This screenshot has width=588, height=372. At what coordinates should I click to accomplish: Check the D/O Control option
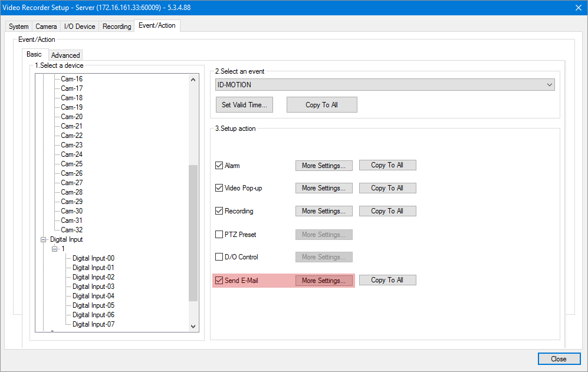(219, 257)
